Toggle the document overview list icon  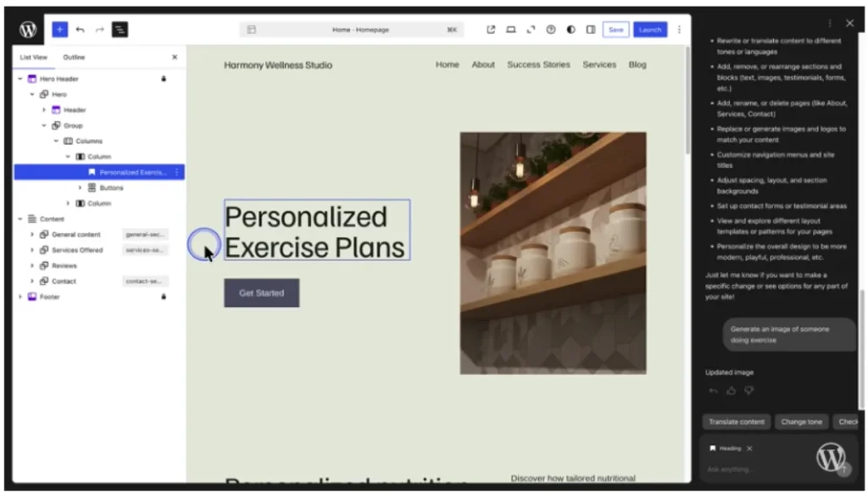point(120,30)
